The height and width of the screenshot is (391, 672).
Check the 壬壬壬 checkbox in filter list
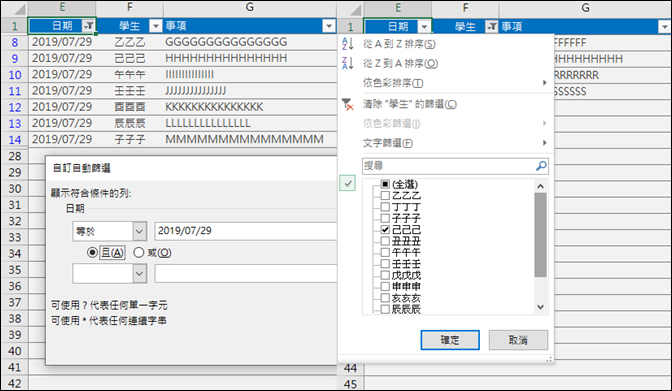(x=385, y=264)
